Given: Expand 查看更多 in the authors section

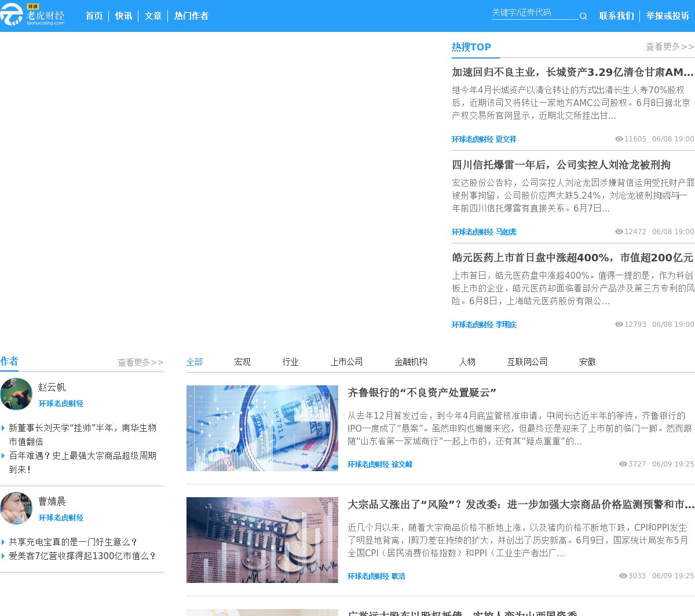Looking at the screenshot, I should tap(140, 363).
